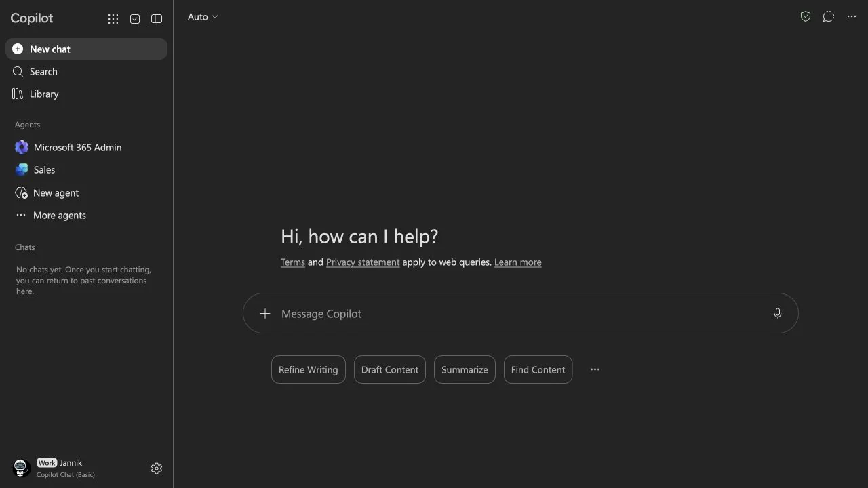The image size is (868, 488).
Task: Show more prompt suggestions ellipsis
Action: tap(595, 369)
